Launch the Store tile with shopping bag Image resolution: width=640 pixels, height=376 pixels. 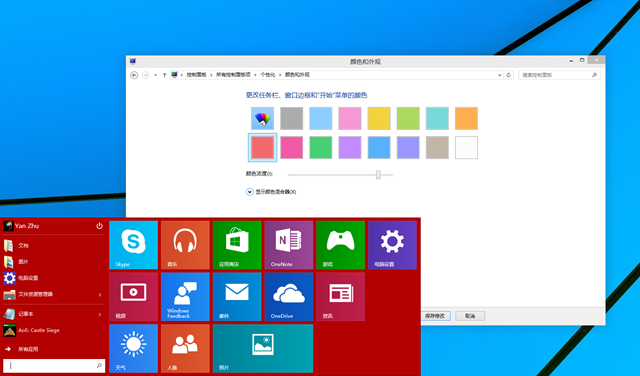click(237, 245)
